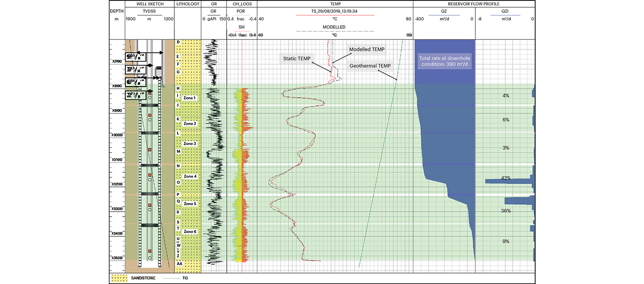The width and height of the screenshot is (644, 284).
Task: Click the Modelled TEMP annotation label
Action: pyautogui.click(x=367, y=49)
